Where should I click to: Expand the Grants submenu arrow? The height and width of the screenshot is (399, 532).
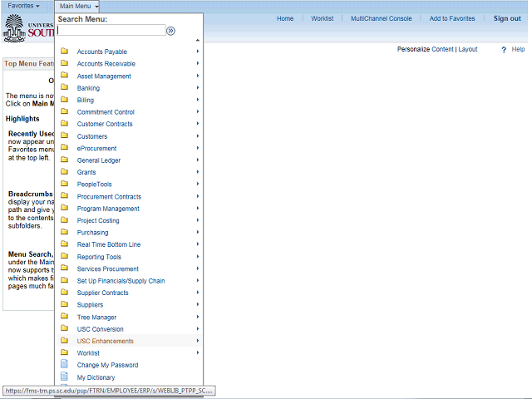(198, 172)
